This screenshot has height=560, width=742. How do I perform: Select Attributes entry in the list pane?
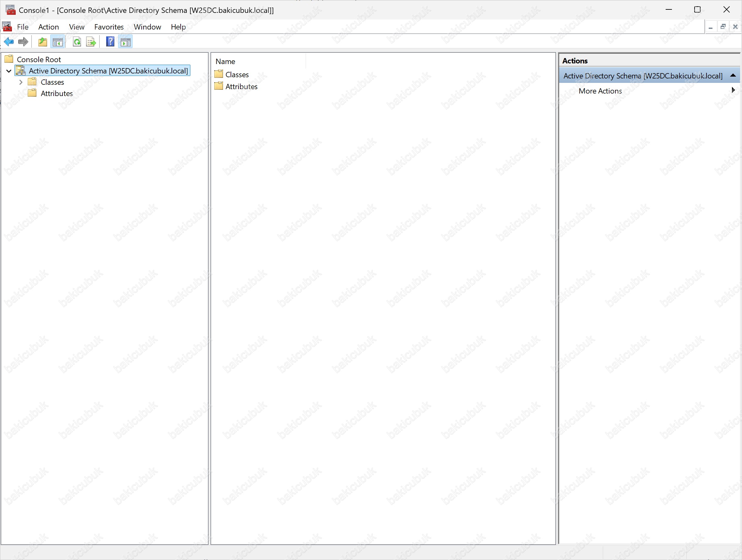click(x=242, y=86)
